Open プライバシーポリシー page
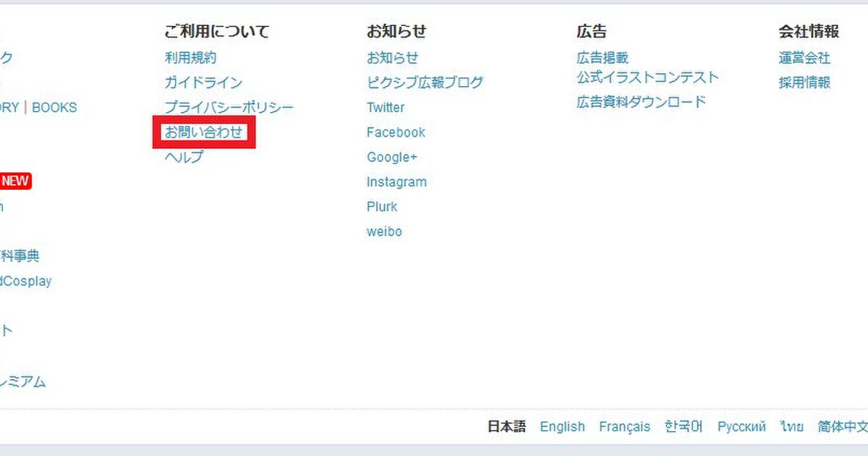The height and width of the screenshot is (456, 868). pyautogui.click(x=229, y=107)
